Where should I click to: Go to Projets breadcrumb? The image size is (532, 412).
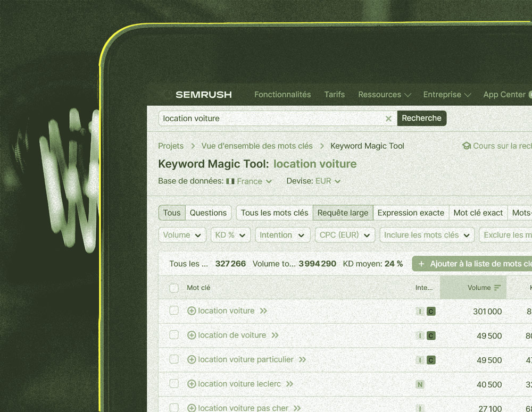coord(171,146)
